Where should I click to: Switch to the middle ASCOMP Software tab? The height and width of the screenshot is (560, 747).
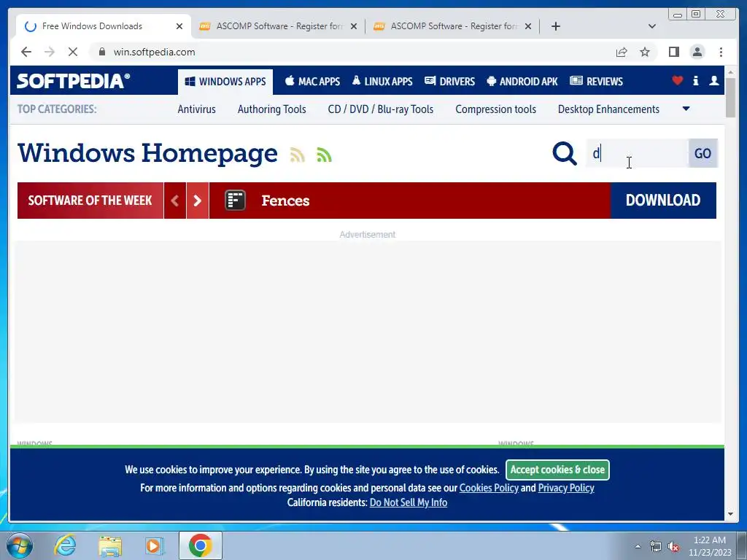[278, 26]
